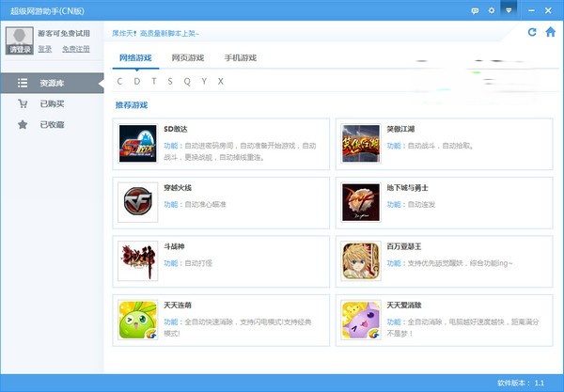Open the announcement link about new scripts
Image resolution: width=564 pixels, height=392 pixels.
point(155,34)
